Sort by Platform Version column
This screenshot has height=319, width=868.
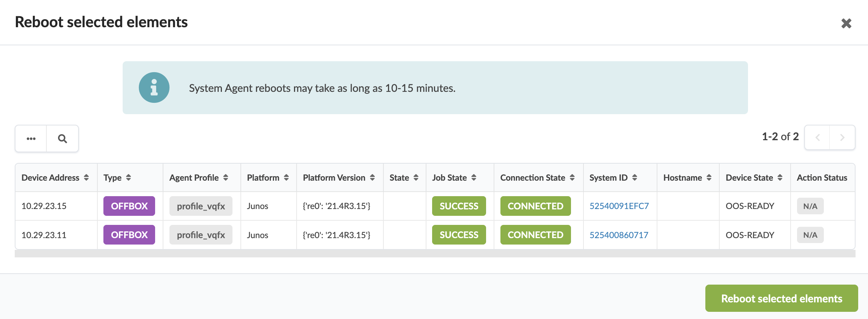pyautogui.click(x=372, y=178)
